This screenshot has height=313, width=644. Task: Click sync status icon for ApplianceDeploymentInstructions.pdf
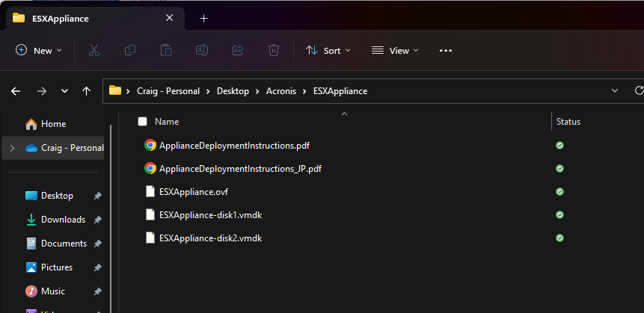point(559,145)
